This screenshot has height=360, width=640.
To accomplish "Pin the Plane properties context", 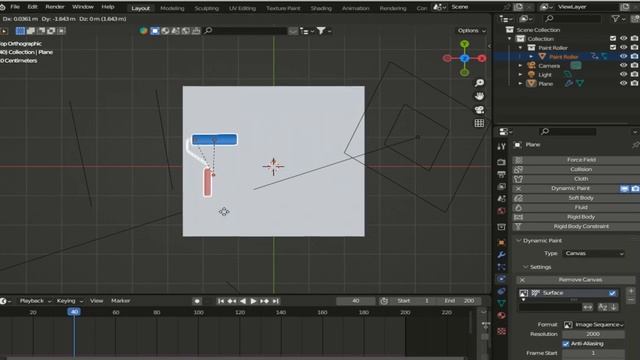I will [x=635, y=145].
